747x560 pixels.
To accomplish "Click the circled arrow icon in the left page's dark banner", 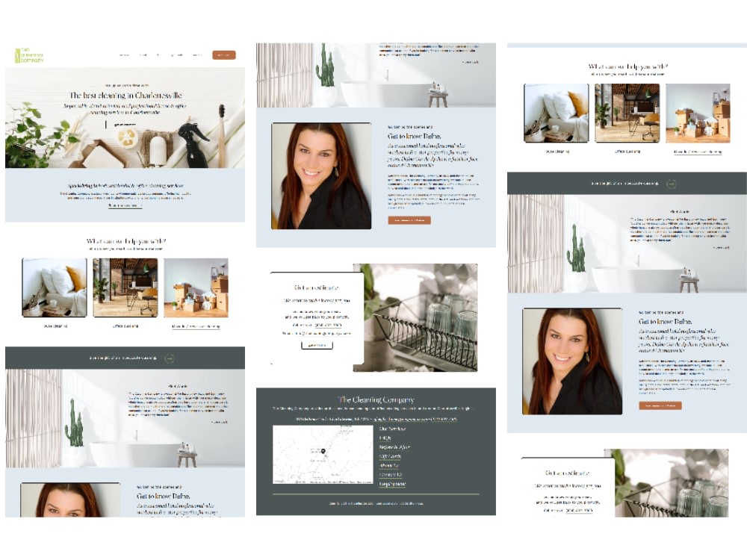I will click(169, 358).
